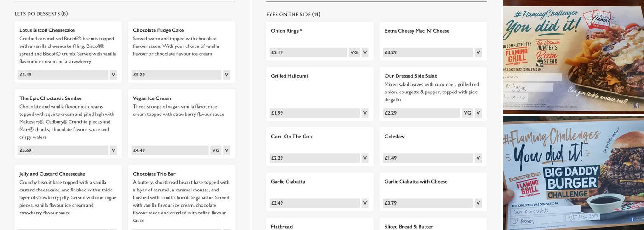Click the V badge on Epic Choctastic Sundae
The width and height of the screenshot is (644, 230).
click(113, 150)
